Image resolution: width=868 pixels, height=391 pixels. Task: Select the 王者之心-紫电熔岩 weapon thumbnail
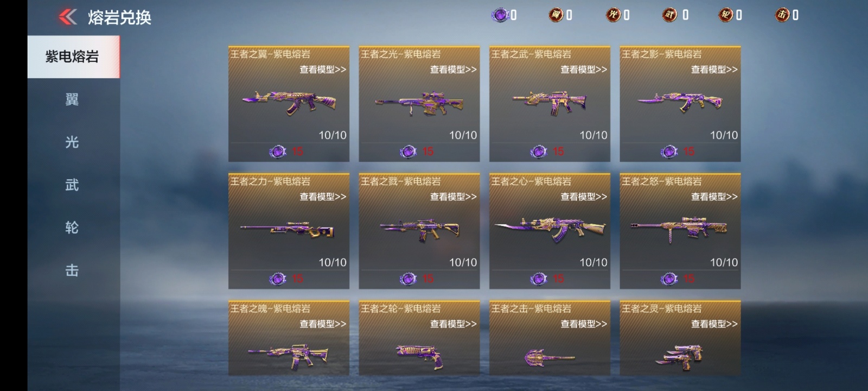[550, 229]
